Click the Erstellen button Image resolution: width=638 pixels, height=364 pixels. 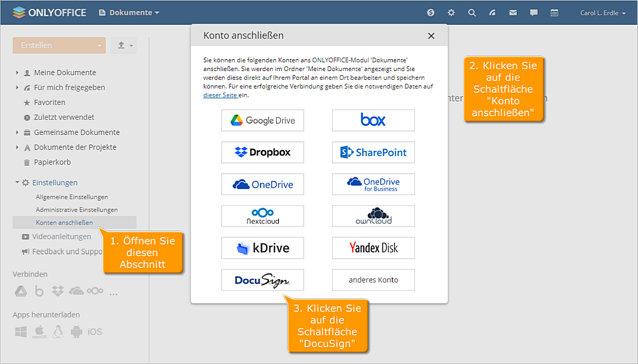click(52, 45)
